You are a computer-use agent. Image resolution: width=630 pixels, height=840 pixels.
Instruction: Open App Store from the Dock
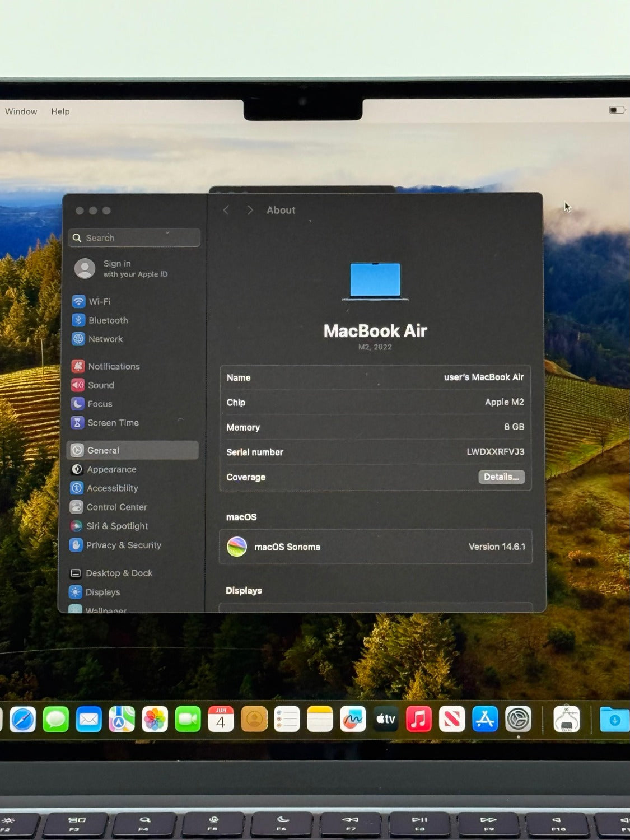(485, 720)
